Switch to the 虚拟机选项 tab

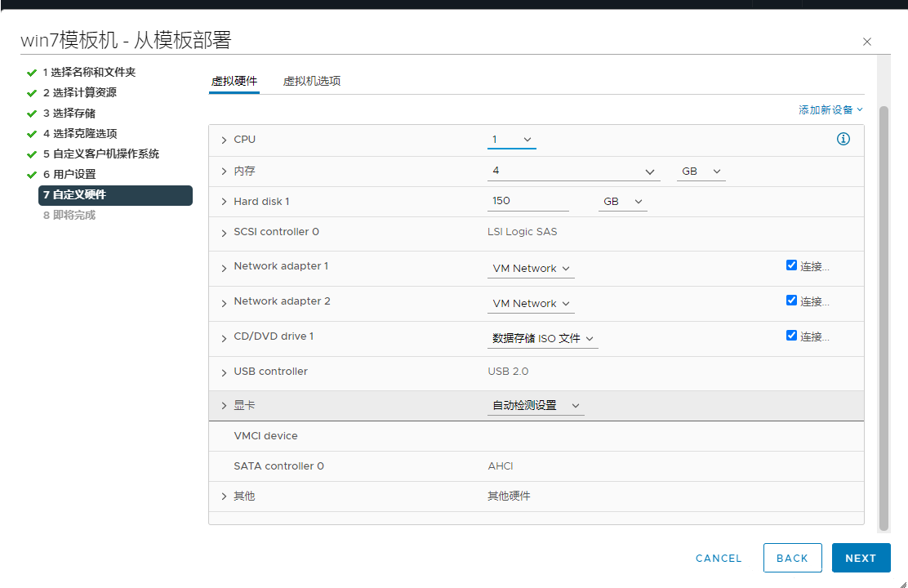click(x=311, y=81)
